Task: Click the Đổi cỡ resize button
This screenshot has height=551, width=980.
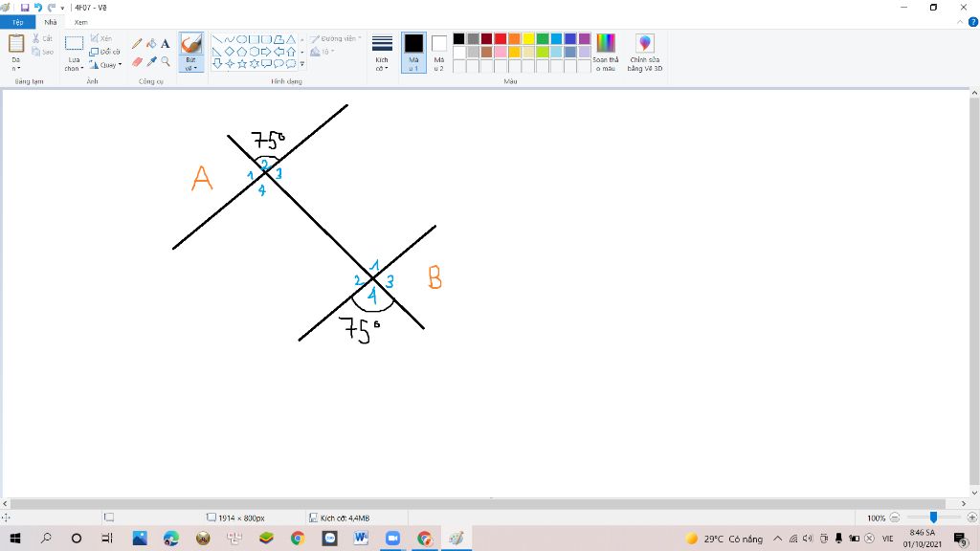Action: [x=105, y=52]
